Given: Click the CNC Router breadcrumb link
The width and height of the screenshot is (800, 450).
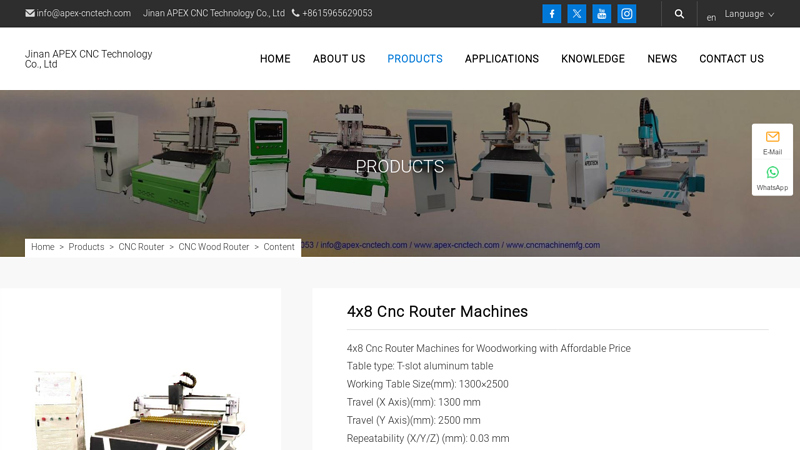Looking at the screenshot, I should pos(141,247).
